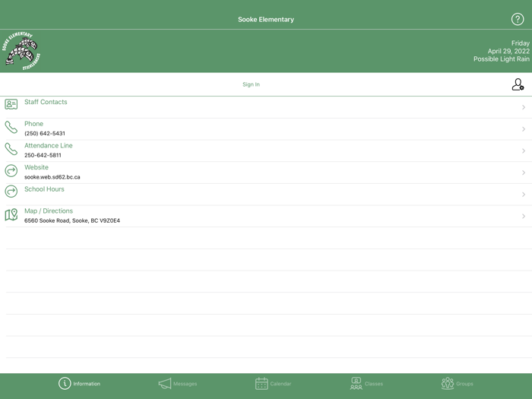This screenshot has height=399, width=532.
Task: Select the Attendance Line label
Action: click(49, 146)
